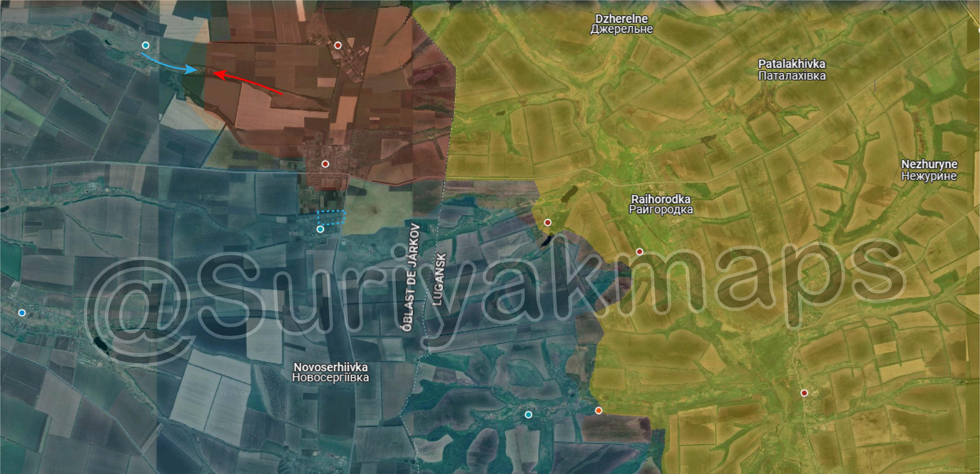Image resolution: width=980 pixels, height=474 pixels.
Task: Click the cyan marker beside the blue arrow
Action: coord(145,45)
